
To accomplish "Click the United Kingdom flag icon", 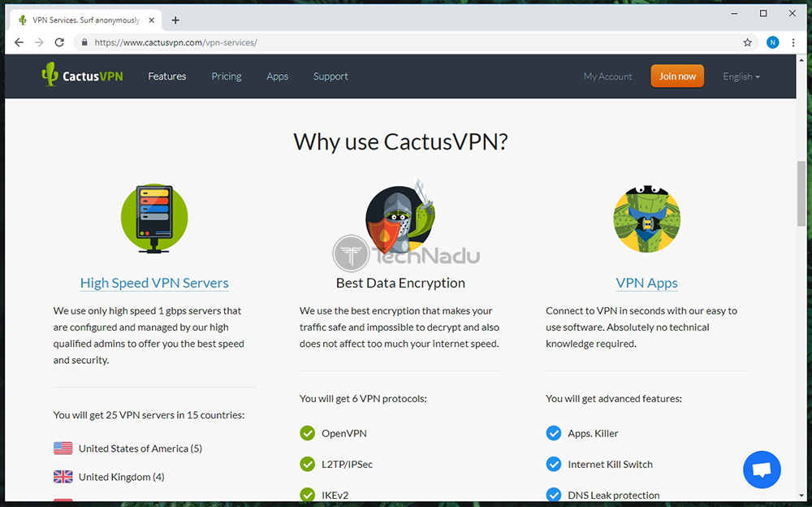I will tap(63, 477).
